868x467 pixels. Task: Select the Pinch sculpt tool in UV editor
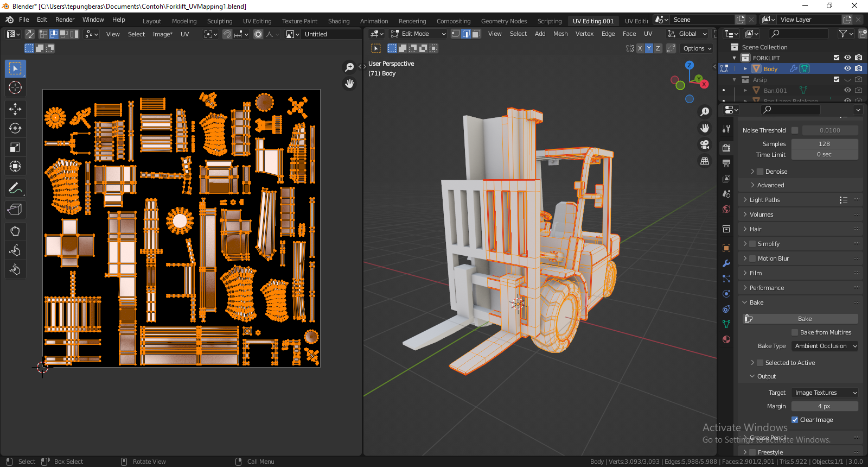click(15, 269)
